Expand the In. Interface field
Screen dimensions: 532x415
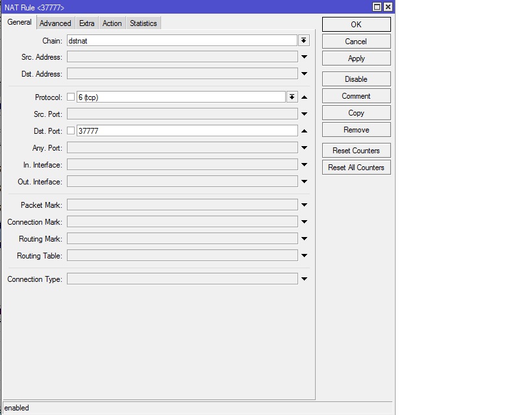pyautogui.click(x=305, y=164)
